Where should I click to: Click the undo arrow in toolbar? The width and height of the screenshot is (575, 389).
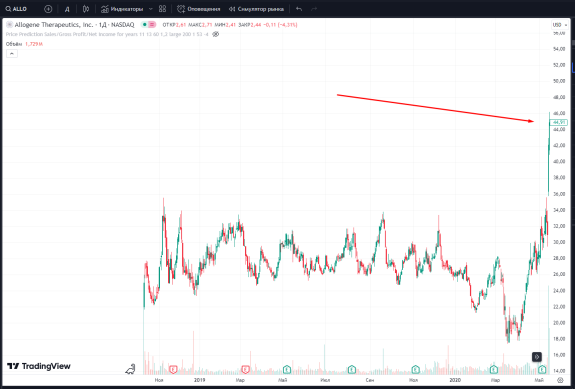pos(299,9)
